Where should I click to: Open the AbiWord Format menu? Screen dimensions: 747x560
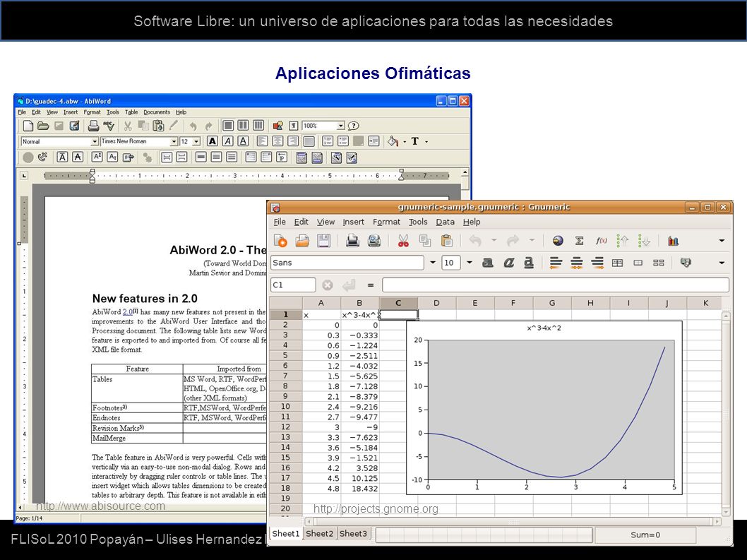click(92, 112)
